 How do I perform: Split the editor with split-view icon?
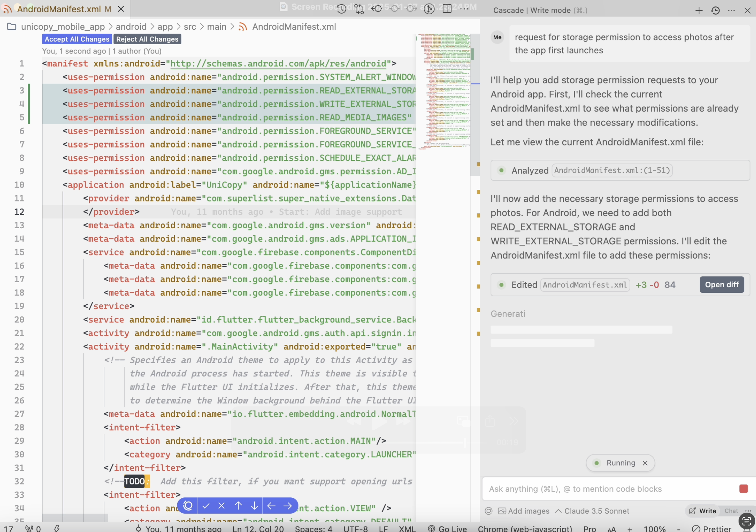(x=447, y=9)
